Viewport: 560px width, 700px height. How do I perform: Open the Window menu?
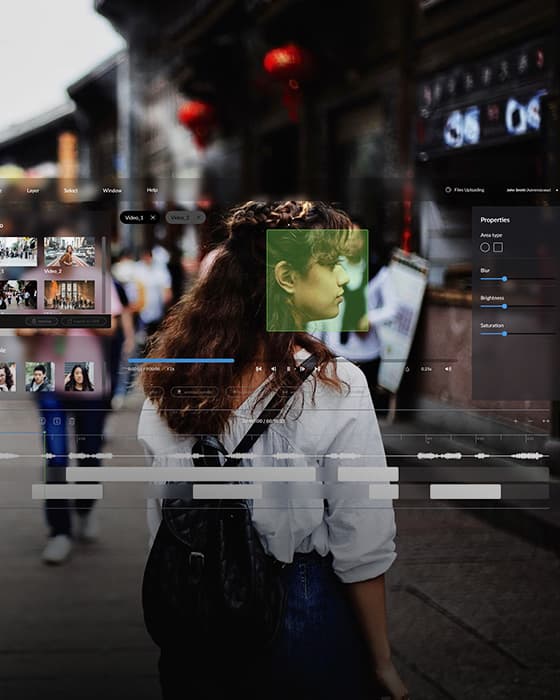pos(112,191)
